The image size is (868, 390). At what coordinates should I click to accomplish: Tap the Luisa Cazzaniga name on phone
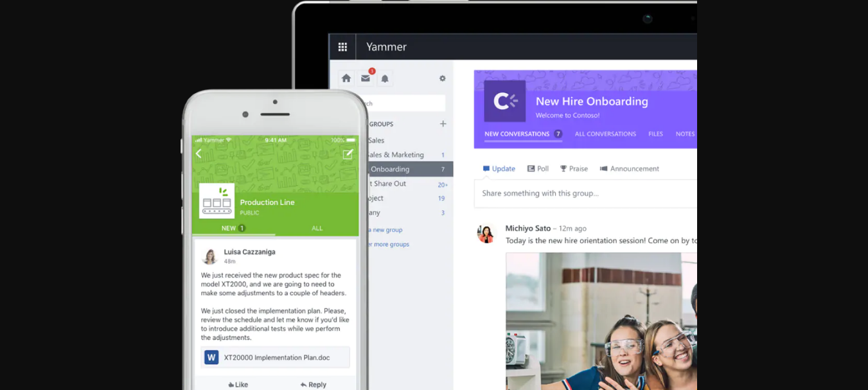pyautogui.click(x=250, y=252)
